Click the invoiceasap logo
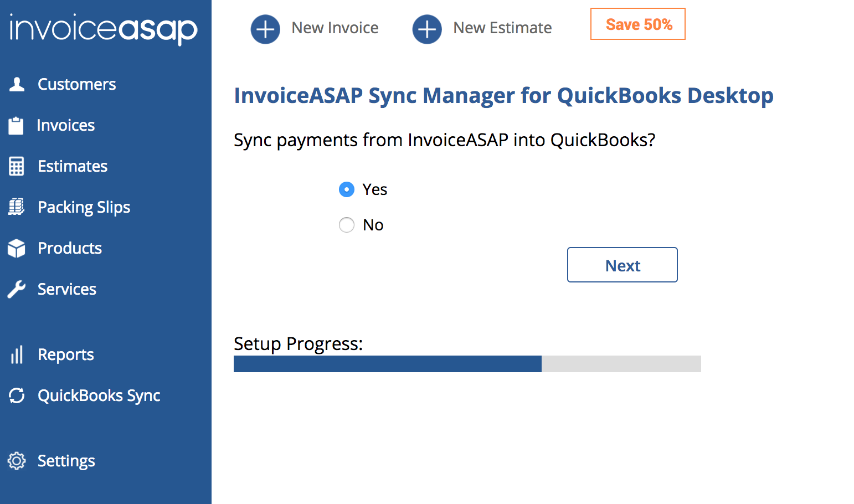854x504 pixels. pyautogui.click(x=104, y=29)
